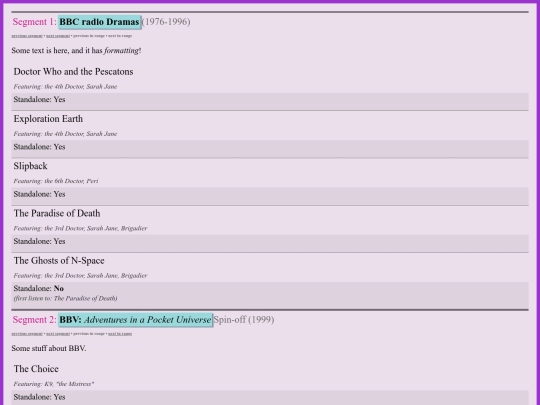Click 'Featuring: the 6th Doctor, Peri'

[x=56, y=181]
